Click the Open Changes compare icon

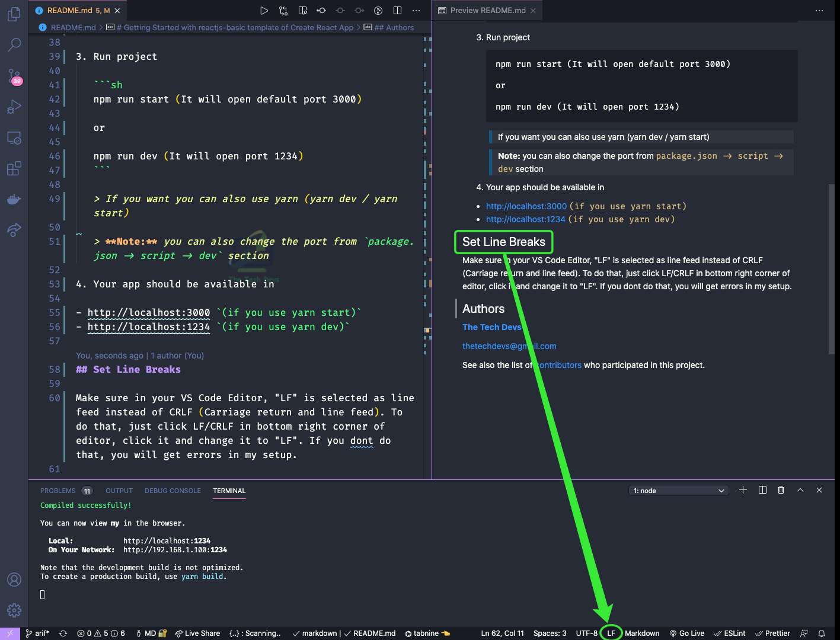click(x=283, y=11)
